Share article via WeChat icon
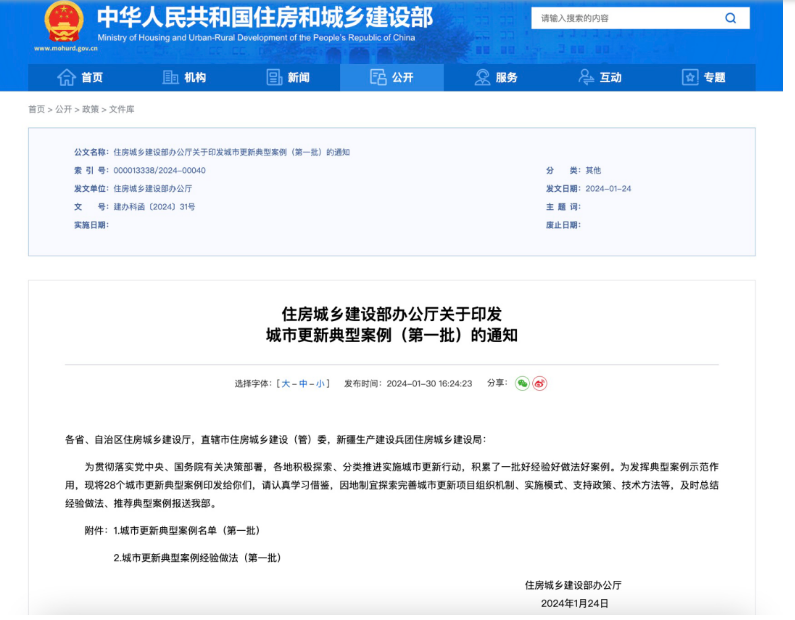 point(522,383)
